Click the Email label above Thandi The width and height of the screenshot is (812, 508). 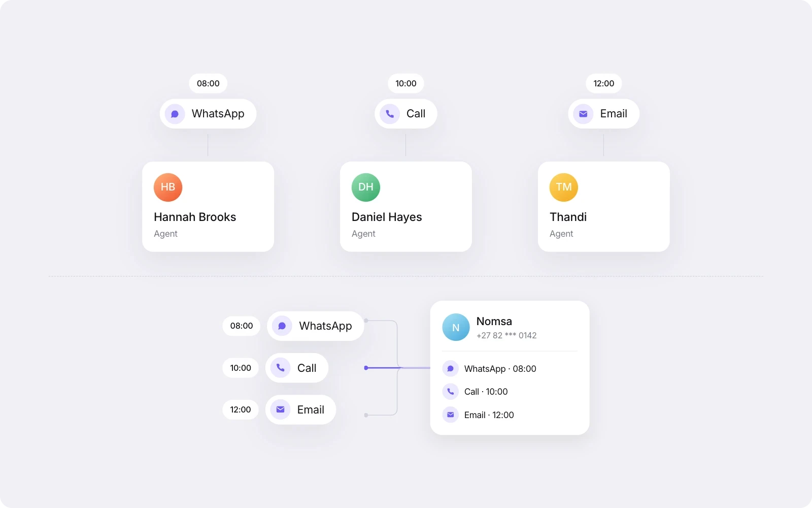[x=614, y=114]
